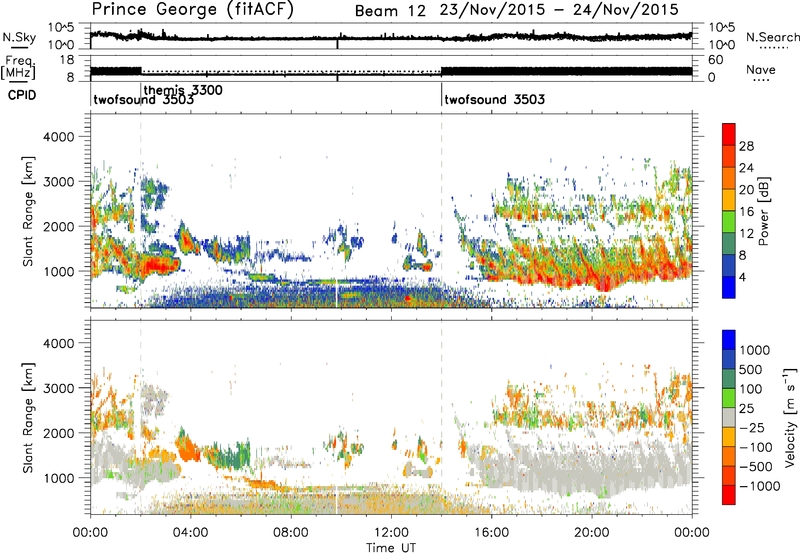Click '3000' tick on the power panel axis
The height and width of the screenshot is (554, 800).
coord(58,182)
